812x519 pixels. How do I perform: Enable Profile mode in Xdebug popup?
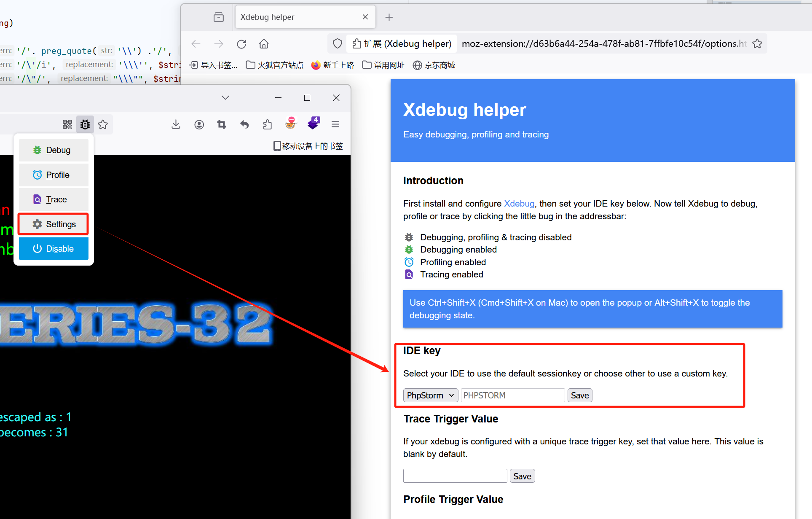tap(54, 175)
